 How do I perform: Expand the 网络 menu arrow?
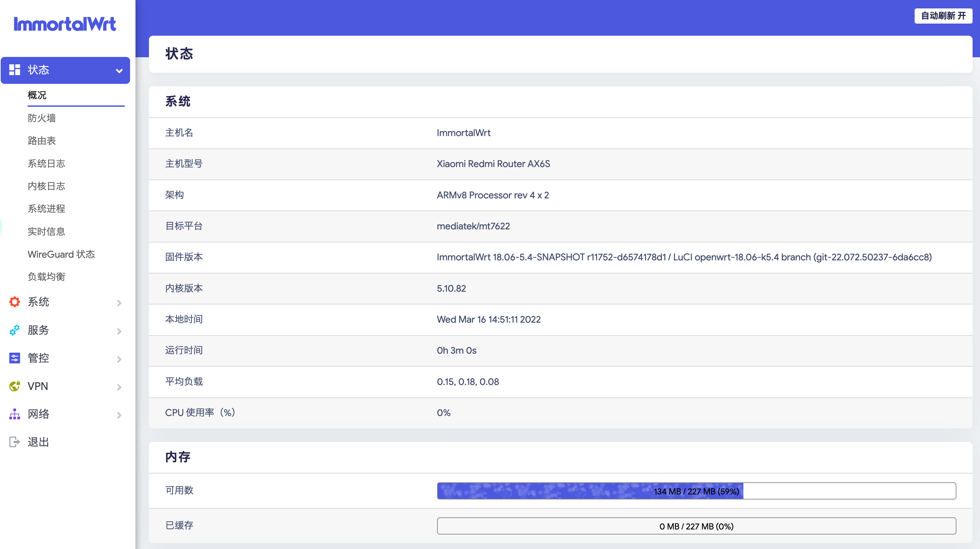pyautogui.click(x=119, y=415)
